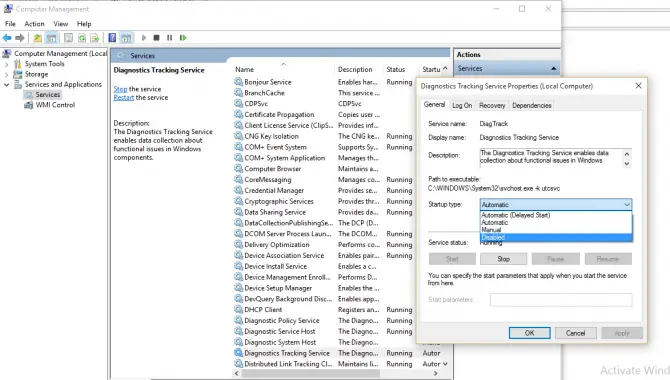The width and height of the screenshot is (670, 380).
Task: Click the horizontal scrollbar of services list
Action: [336, 373]
